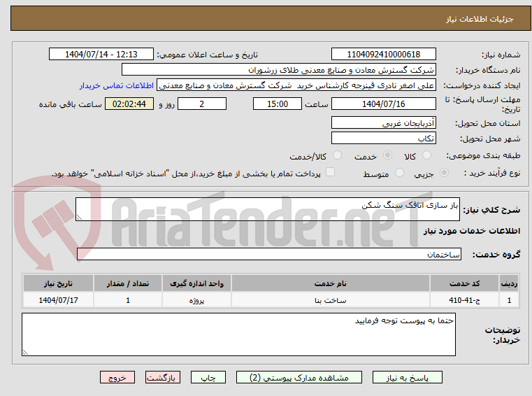Click the resize handle of description textarea
The width and height of the screenshot is (532, 396).
tap(79, 218)
